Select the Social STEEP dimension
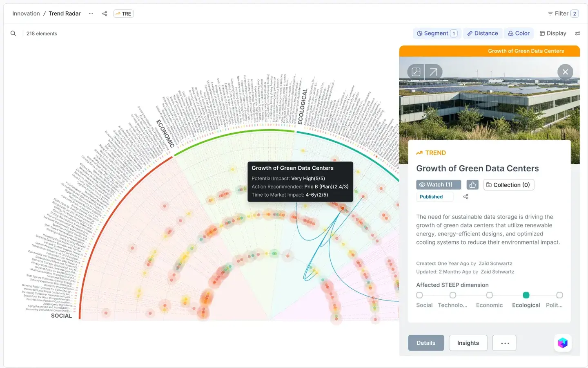This screenshot has height=368, width=588. [x=419, y=295]
